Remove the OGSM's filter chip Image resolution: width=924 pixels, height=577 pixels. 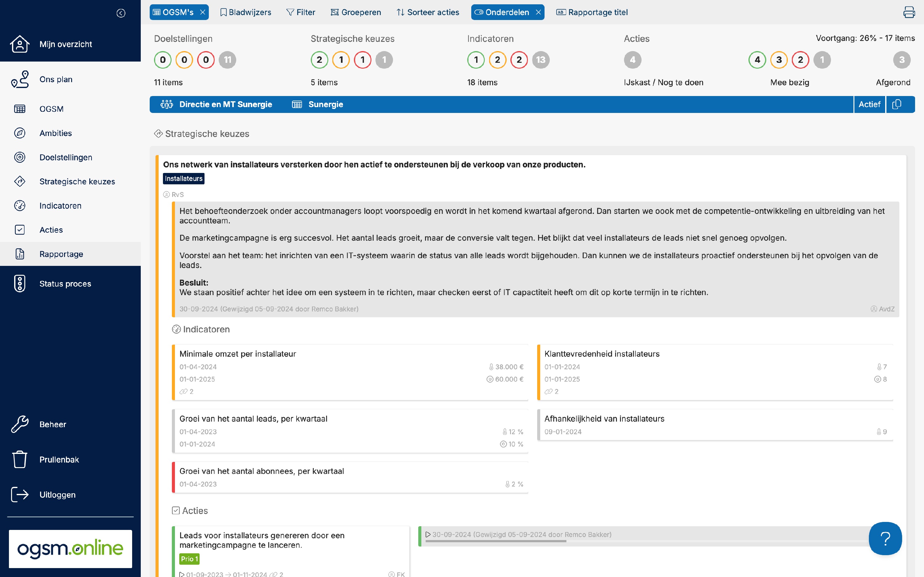tap(203, 12)
